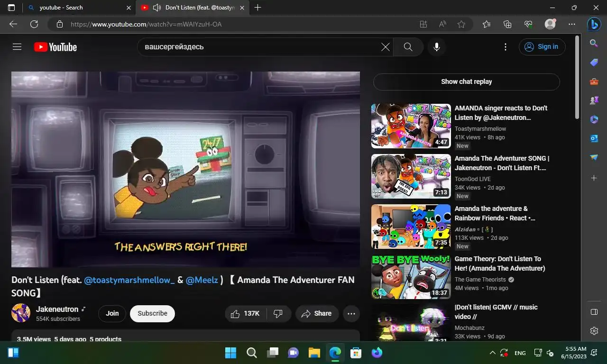Open Amanda The Adventurer SONG title

502,163
